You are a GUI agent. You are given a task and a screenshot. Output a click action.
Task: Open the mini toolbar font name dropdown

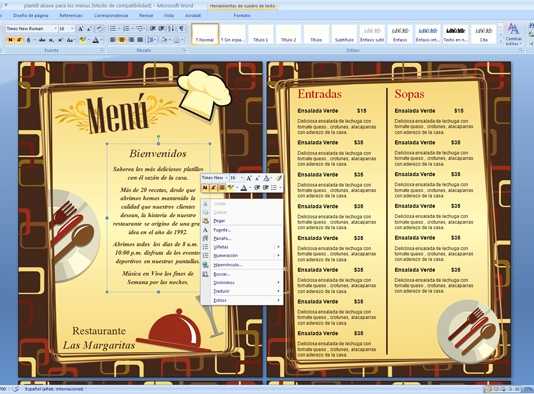(x=225, y=178)
